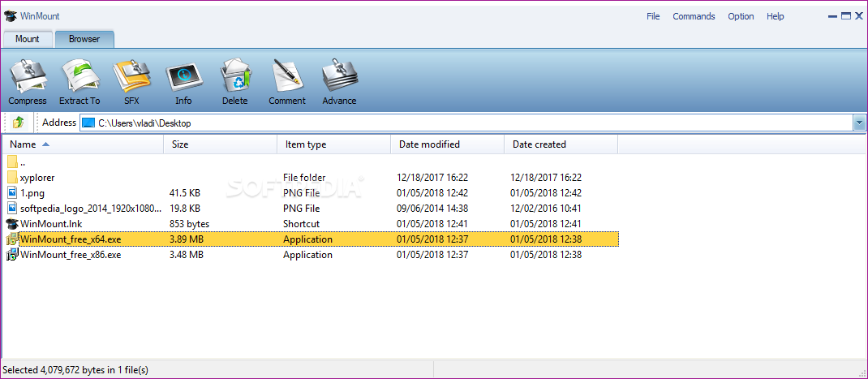Select the 1.png file name
This screenshot has width=868, height=379.
[32, 193]
